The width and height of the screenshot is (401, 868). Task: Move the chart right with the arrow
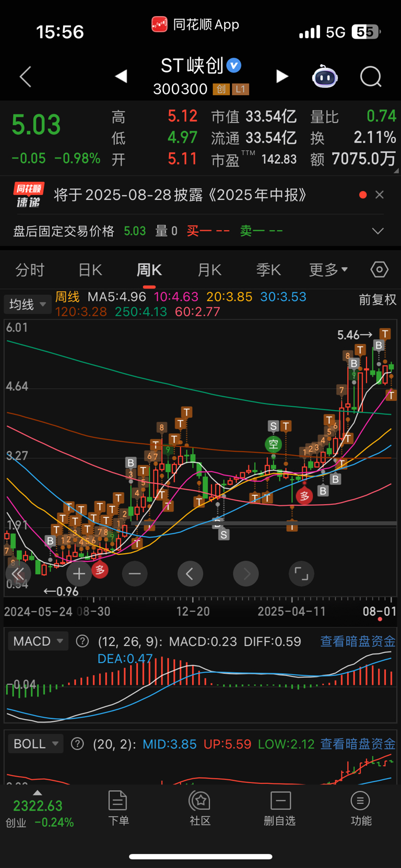[x=246, y=574]
